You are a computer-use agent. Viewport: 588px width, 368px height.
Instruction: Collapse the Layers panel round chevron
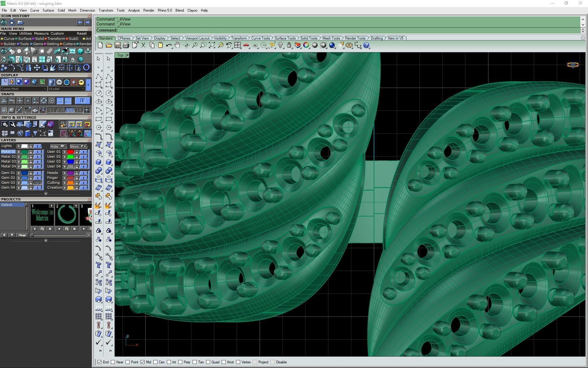point(46,194)
